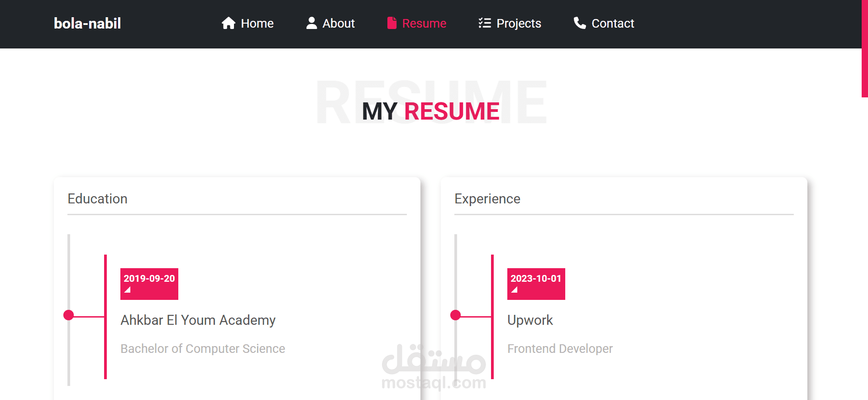Click the Upwork experience title
Viewport: 868px width, 400px height.
[x=530, y=320]
